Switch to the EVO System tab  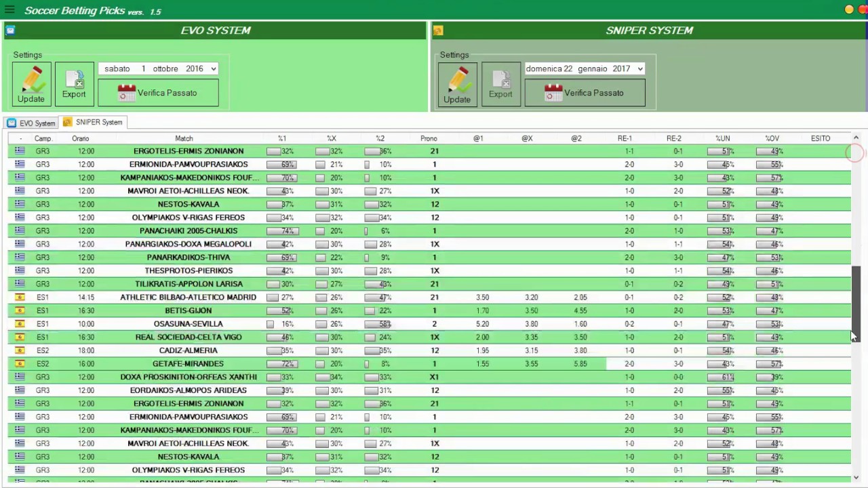31,123
